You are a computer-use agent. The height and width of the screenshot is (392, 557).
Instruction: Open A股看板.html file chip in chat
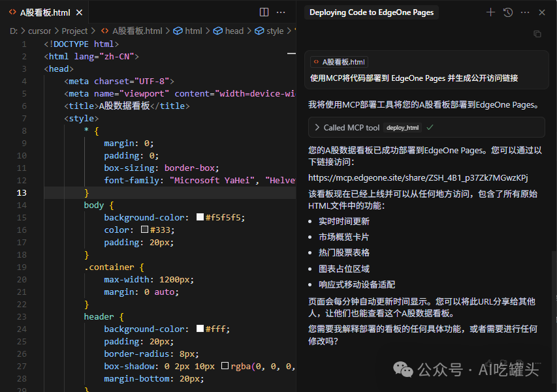340,62
